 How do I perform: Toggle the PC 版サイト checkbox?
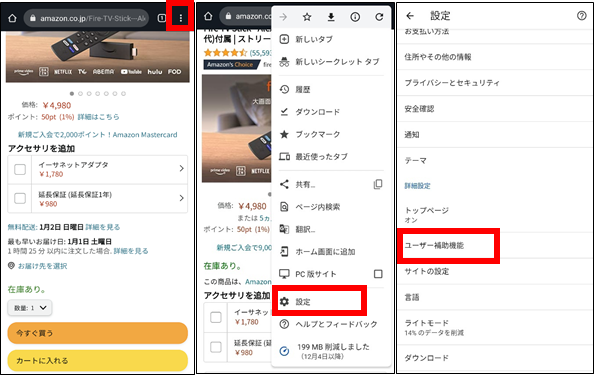(378, 274)
